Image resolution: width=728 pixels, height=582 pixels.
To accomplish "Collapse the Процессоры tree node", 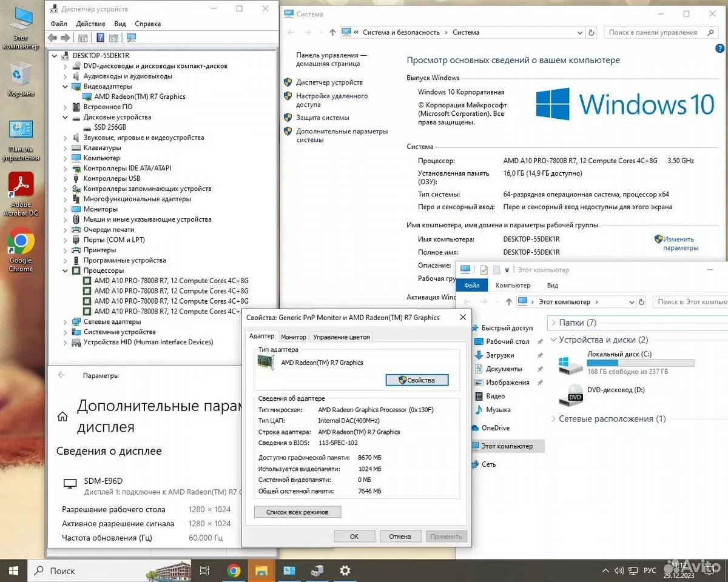I will tap(65, 270).
